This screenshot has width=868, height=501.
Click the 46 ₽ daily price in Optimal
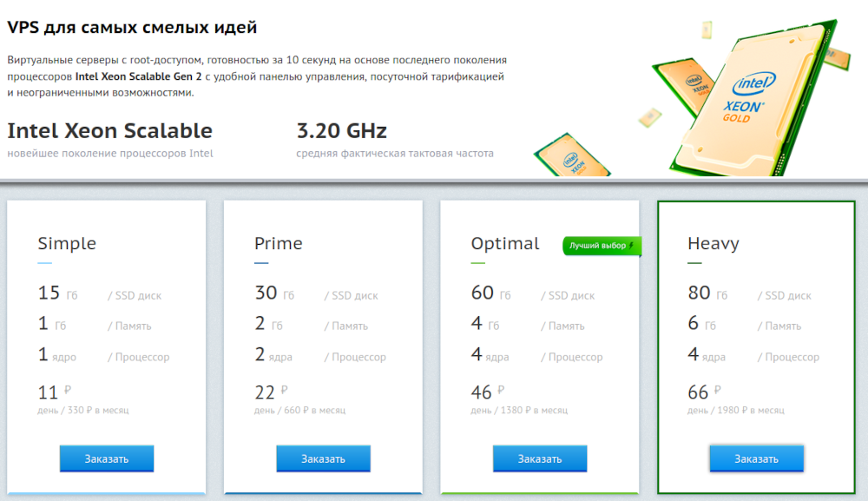[488, 392]
